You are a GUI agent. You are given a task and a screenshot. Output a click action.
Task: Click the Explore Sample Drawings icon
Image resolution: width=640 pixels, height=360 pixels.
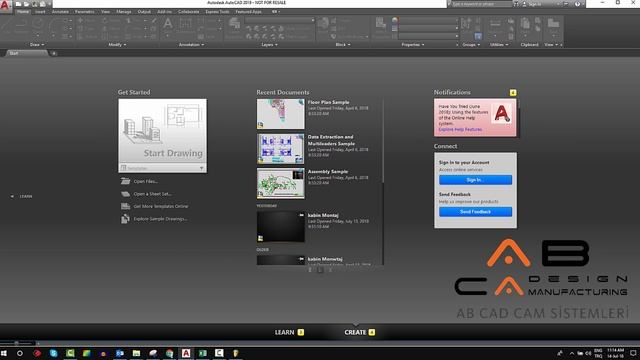click(x=125, y=219)
